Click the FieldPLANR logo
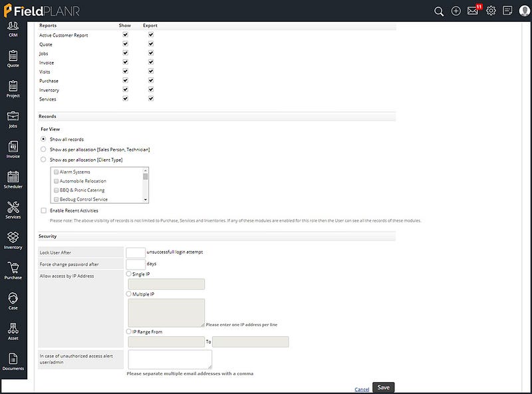The image size is (532, 394). point(41,11)
